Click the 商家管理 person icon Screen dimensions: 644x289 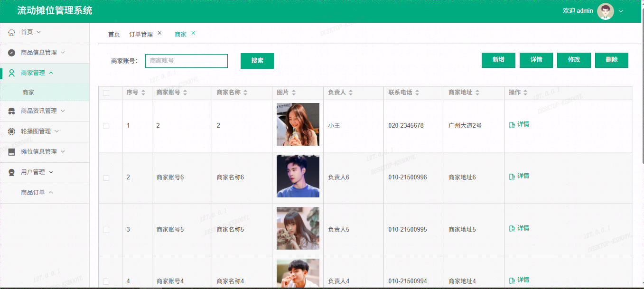12,73
